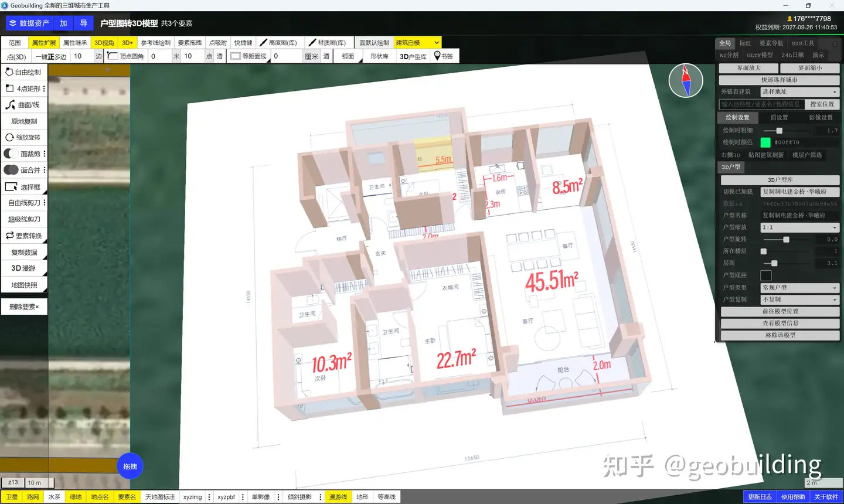This screenshot has height=504, width=844.
Task: Switch to the GIS工具 tab
Action: tap(803, 43)
